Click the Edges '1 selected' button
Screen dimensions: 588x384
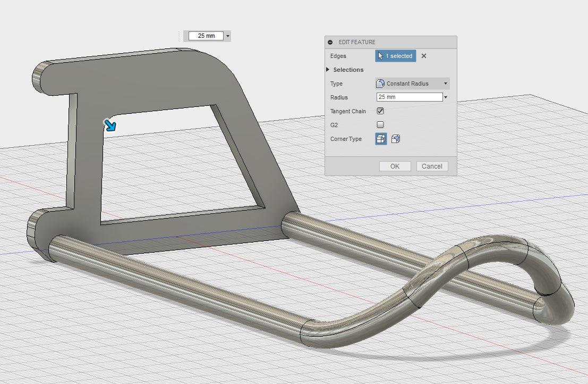tap(395, 56)
